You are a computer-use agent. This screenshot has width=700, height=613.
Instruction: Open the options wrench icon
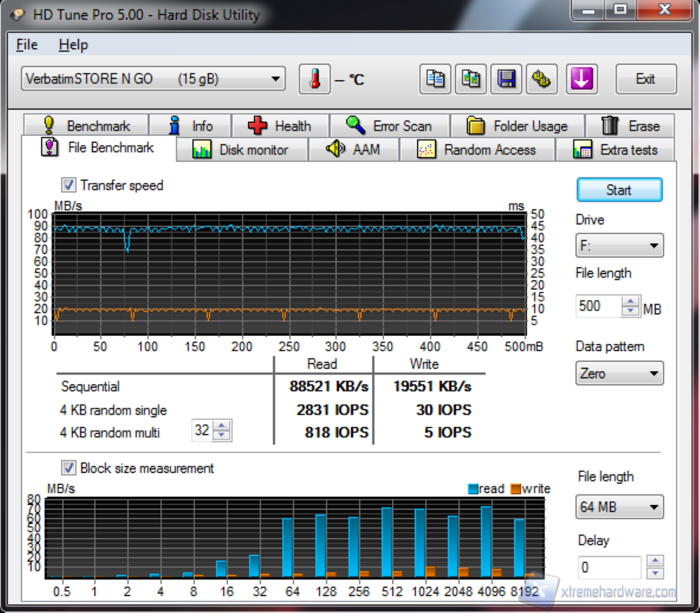click(x=542, y=79)
